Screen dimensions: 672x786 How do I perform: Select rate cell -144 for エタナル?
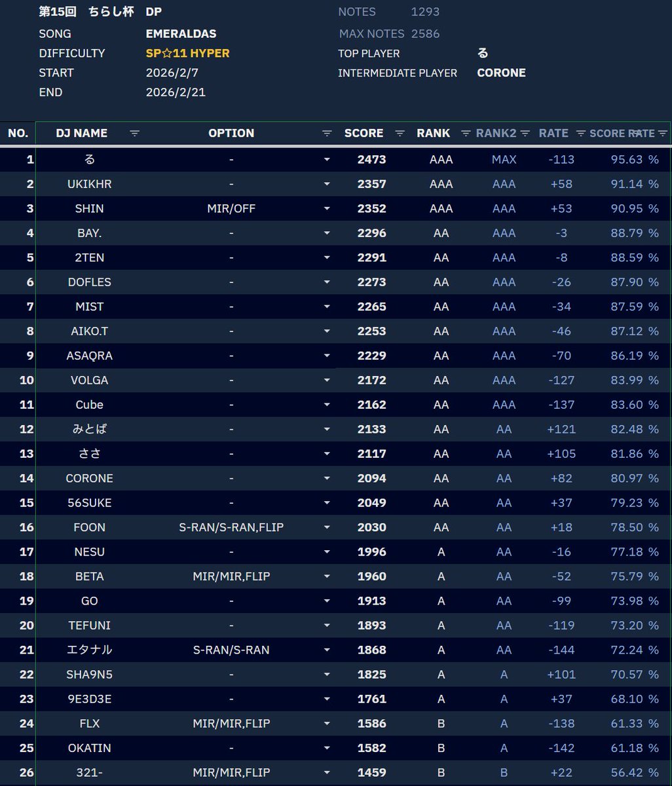coord(561,650)
